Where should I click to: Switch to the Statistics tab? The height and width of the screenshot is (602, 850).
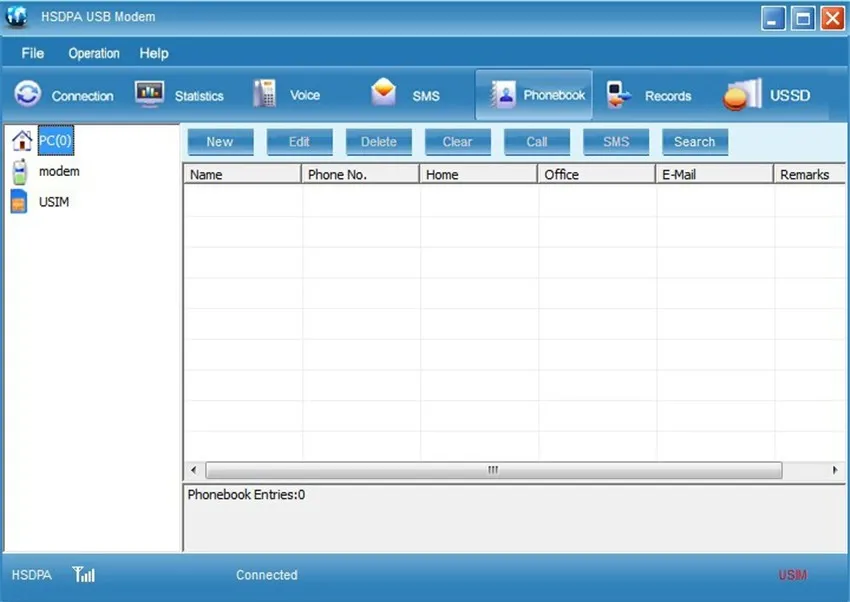[199, 96]
